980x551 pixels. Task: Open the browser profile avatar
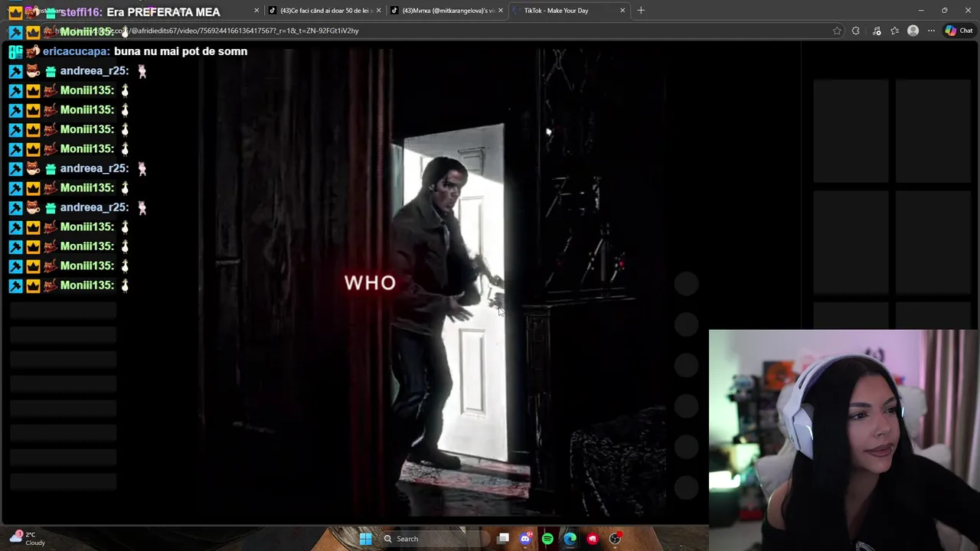coord(913,31)
